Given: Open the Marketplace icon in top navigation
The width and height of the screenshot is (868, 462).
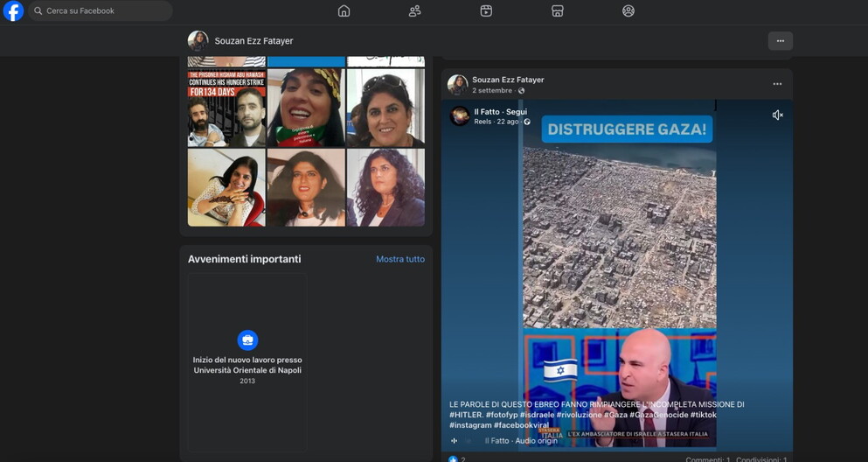Looking at the screenshot, I should pyautogui.click(x=557, y=11).
